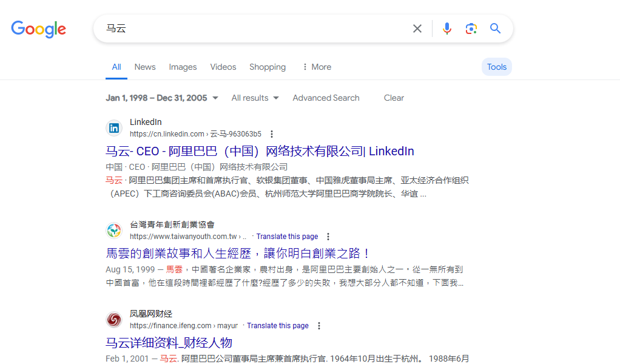Switch to the Images tab
The height and width of the screenshot is (364, 620).
[x=183, y=67]
